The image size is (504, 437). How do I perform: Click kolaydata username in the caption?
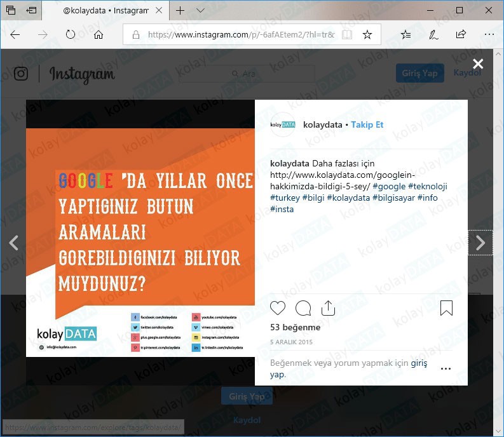290,163
